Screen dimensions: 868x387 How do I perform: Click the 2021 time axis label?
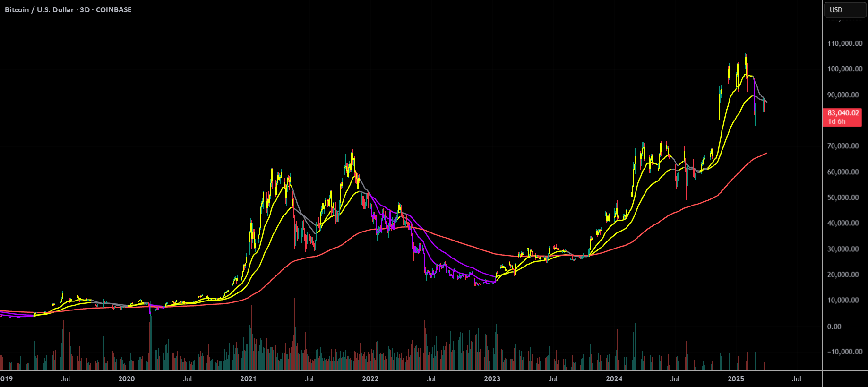[249, 379]
